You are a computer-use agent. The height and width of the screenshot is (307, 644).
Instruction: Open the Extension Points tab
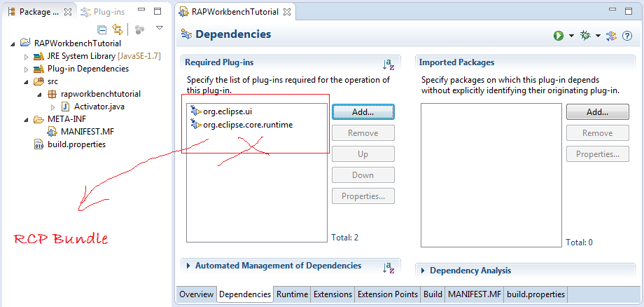(x=388, y=294)
